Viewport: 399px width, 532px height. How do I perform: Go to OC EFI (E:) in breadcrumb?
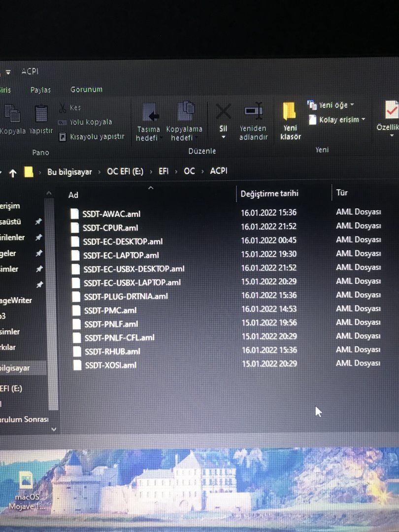[125, 171]
